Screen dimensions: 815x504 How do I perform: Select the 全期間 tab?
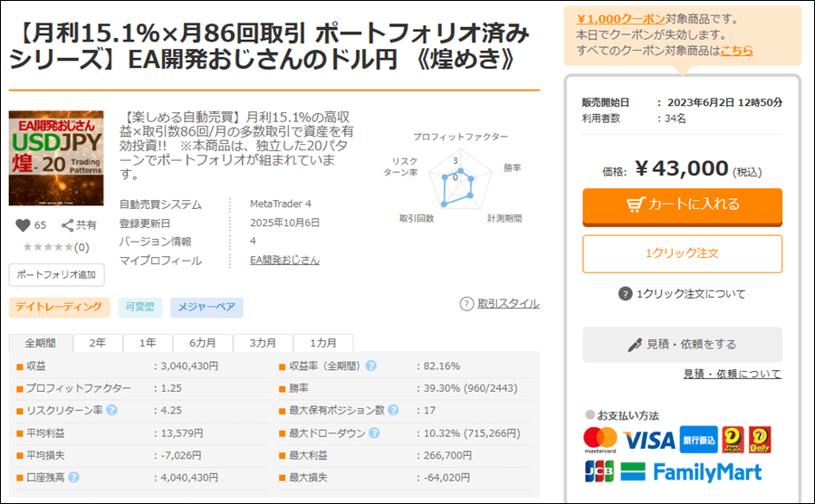pyautogui.click(x=41, y=344)
